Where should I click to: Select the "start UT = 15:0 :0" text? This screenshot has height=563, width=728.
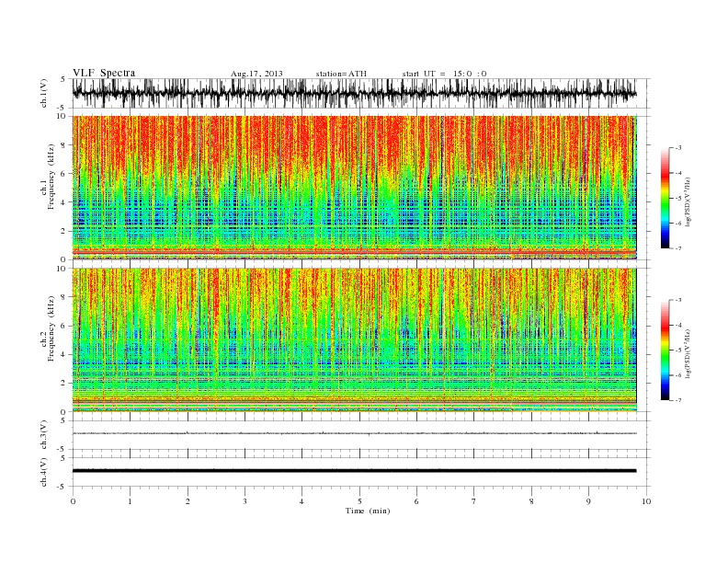pos(444,74)
